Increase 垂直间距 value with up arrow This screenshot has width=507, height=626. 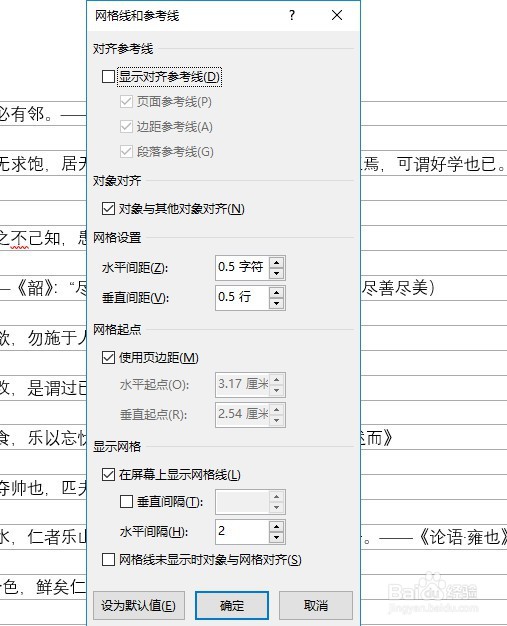(276, 292)
